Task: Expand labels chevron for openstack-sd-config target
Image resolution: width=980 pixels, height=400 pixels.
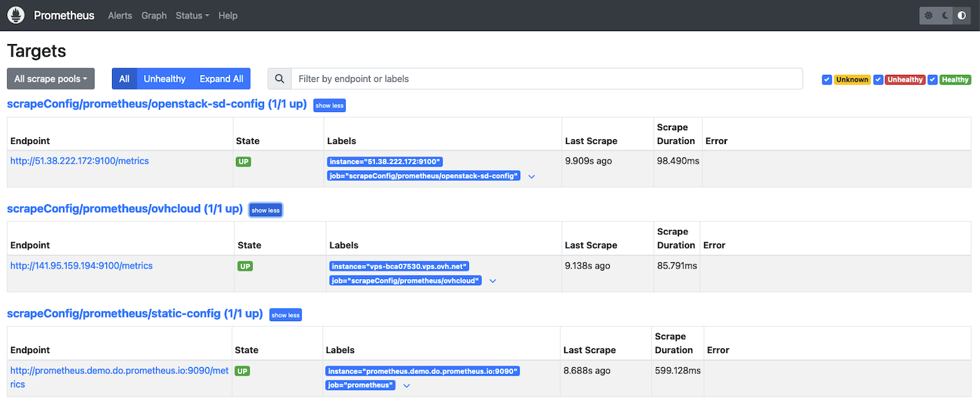Action: click(531, 176)
